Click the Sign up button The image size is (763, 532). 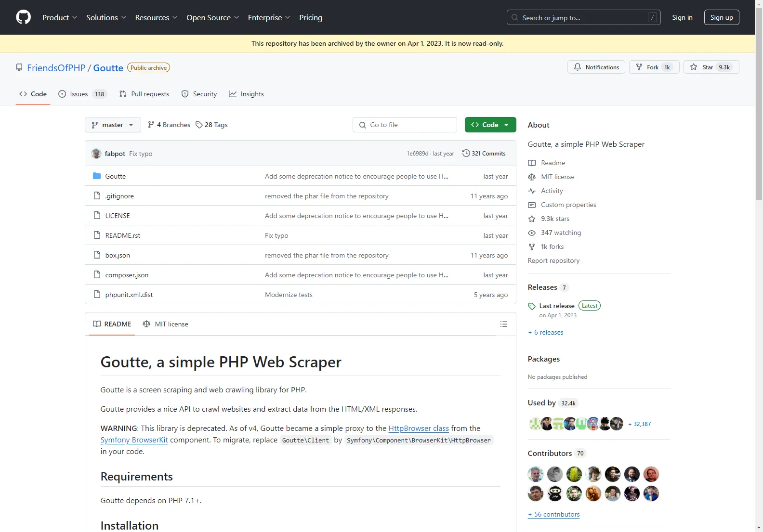[x=722, y=17]
